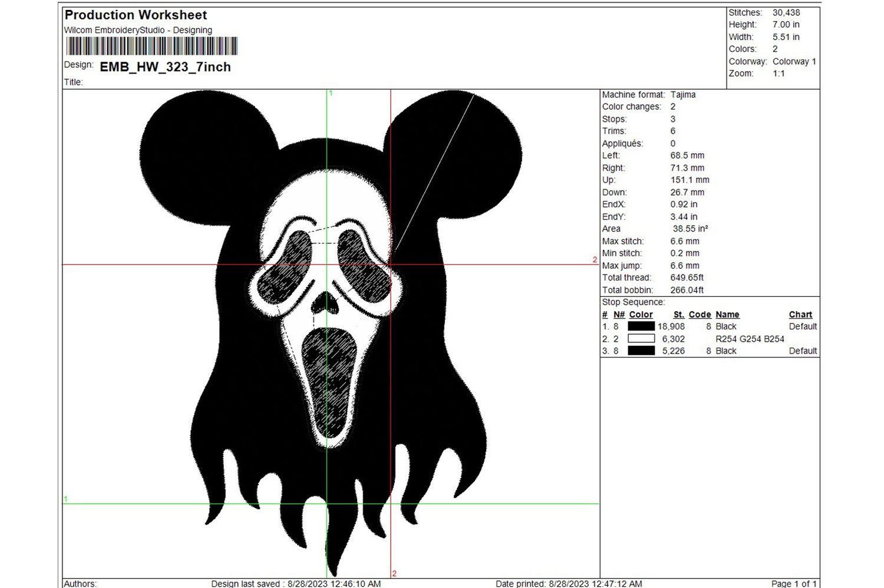Select the stitch count "6,302" in stop 2

pos(674,339)
